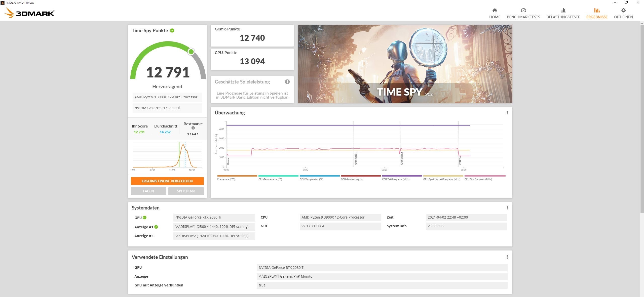Viewport: 644px width, 297px height.
Task: Open Verwendete Einstellungen three-dot menu
Action: coord(507,257)
